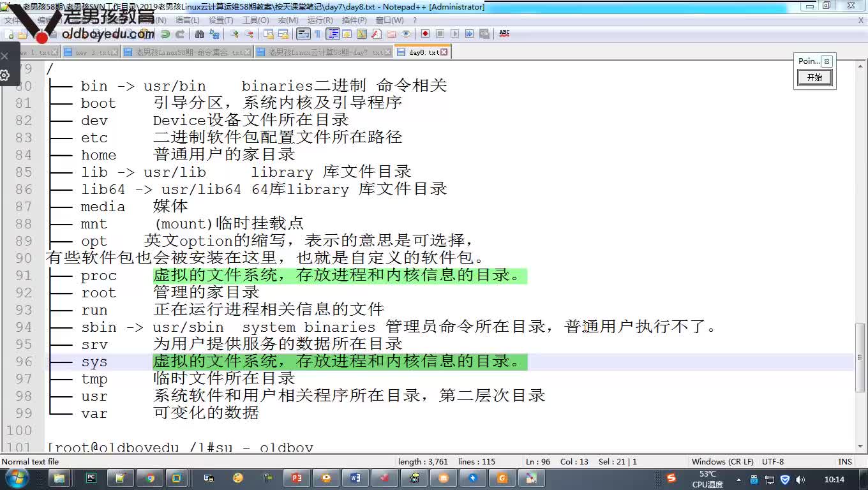Click the vertical scrollbar thumb

(x=860, y=357)
